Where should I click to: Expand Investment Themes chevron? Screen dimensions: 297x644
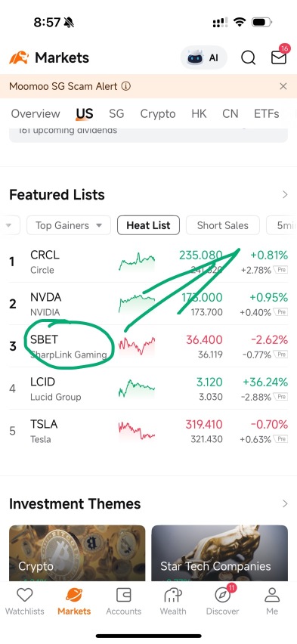pos(285,503)
